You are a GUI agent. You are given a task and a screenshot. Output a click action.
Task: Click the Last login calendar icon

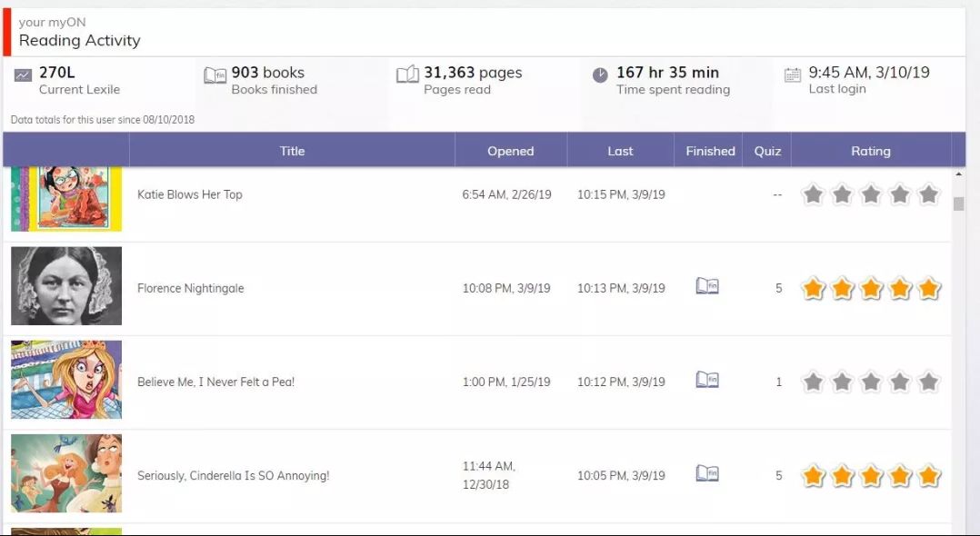[793, 75]
